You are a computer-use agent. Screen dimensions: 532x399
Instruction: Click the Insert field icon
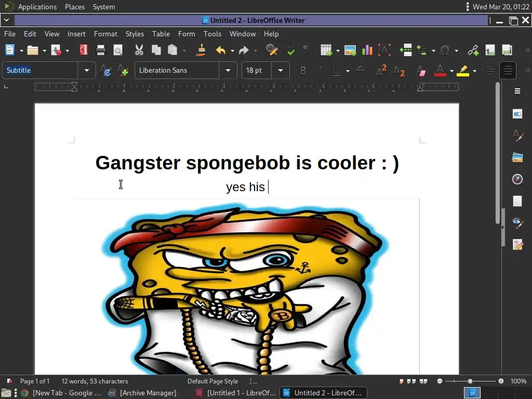(421, 50)
